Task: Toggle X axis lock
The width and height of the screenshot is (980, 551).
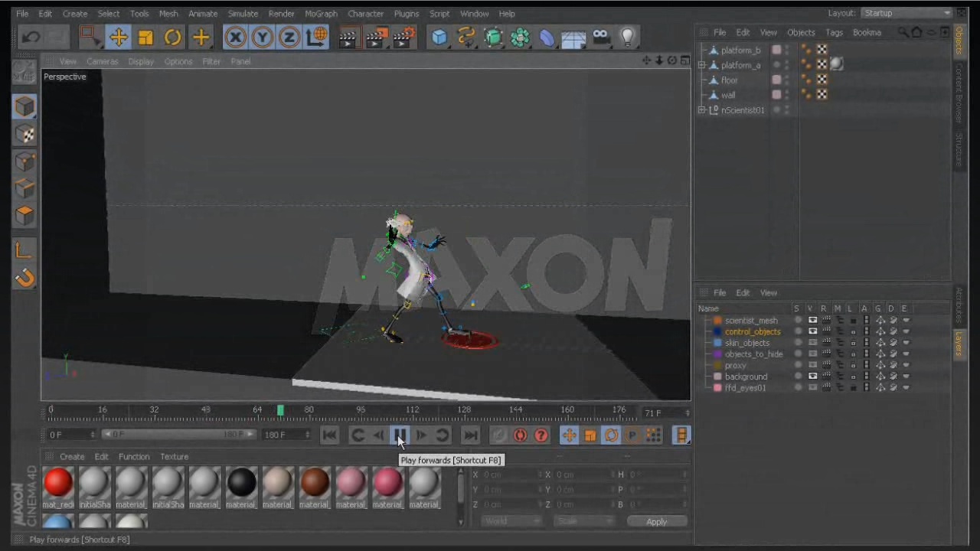Action: click(x=235, y=37)
